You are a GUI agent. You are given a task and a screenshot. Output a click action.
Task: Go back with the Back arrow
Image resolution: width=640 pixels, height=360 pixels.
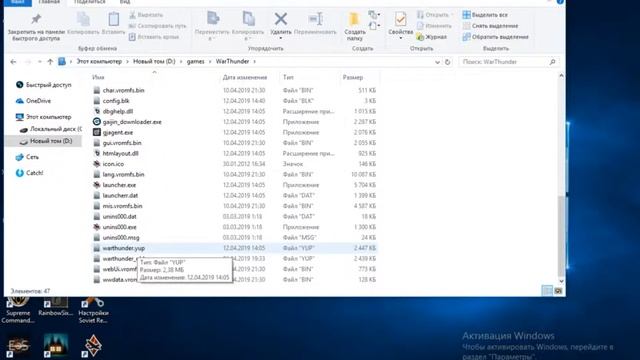[13, 62]
